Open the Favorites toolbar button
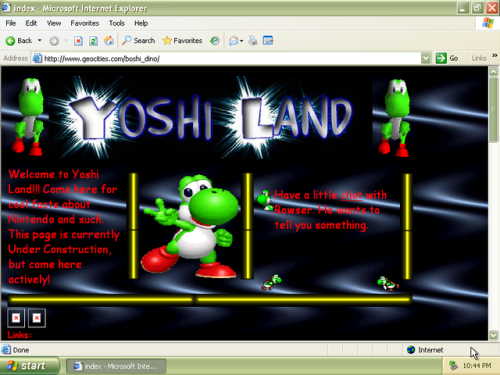Viewport: 500px width, 375px height. (182, 41)
